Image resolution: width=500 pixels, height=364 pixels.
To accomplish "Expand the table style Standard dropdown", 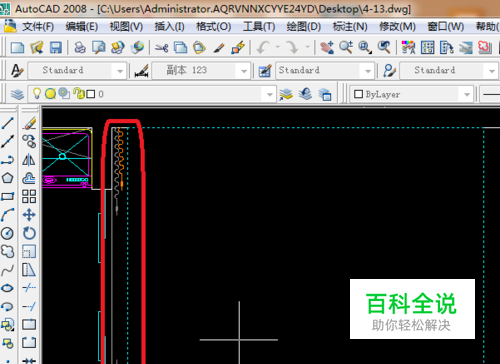I will click(368, 71).
